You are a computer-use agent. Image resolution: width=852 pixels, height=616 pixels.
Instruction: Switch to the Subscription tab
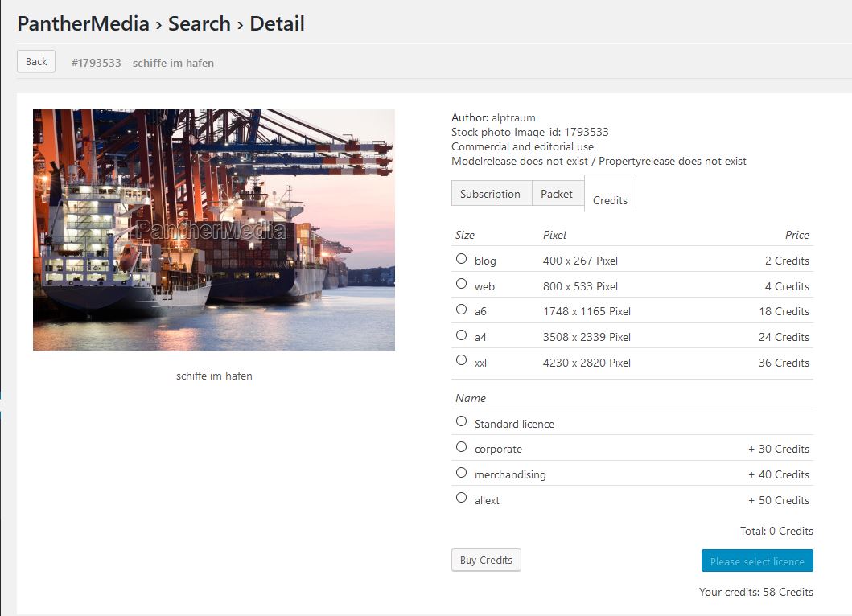[490, 194]
